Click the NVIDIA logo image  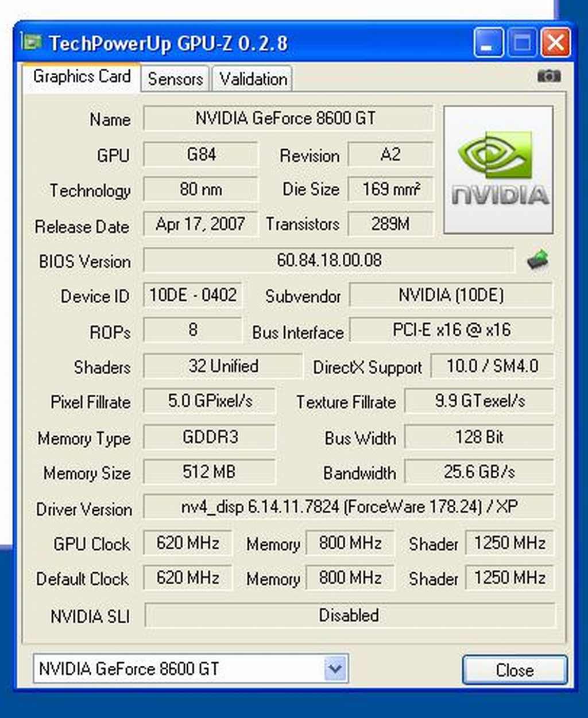coord(498,170)
